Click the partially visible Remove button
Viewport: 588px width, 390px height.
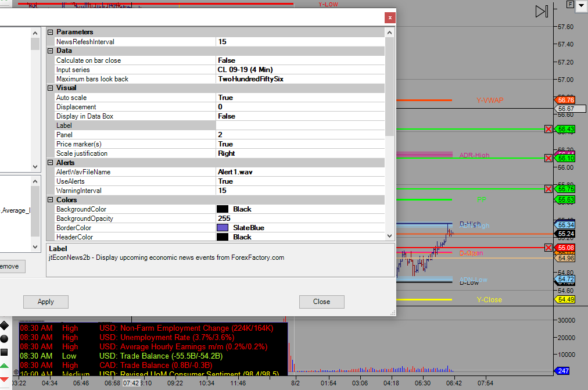[11, 266]
